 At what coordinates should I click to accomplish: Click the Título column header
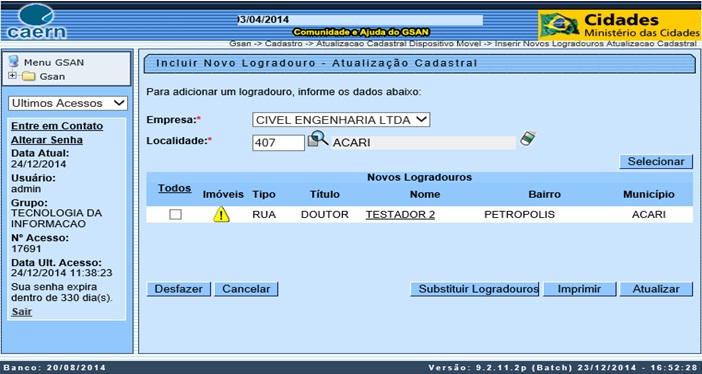[x=325, y=194]
